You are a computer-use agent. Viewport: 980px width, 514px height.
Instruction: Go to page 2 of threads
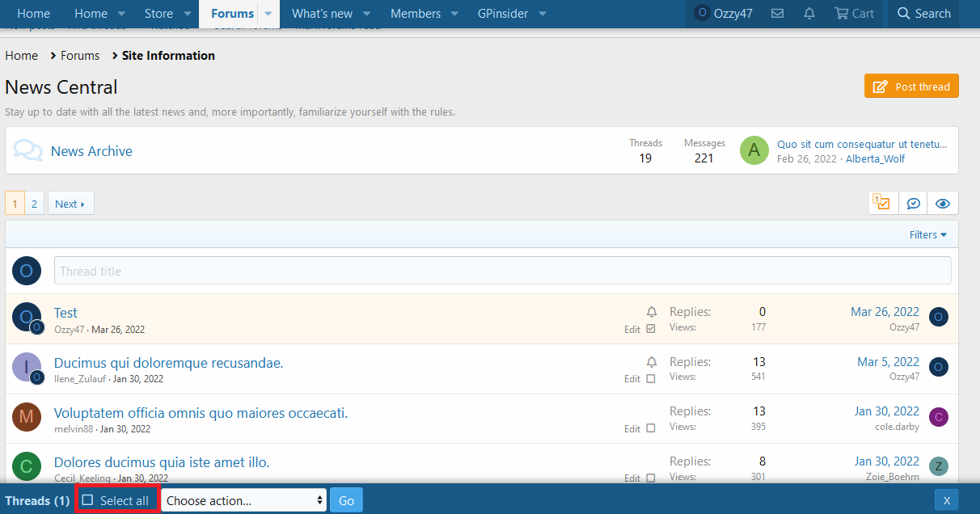(x=34, y=204)
